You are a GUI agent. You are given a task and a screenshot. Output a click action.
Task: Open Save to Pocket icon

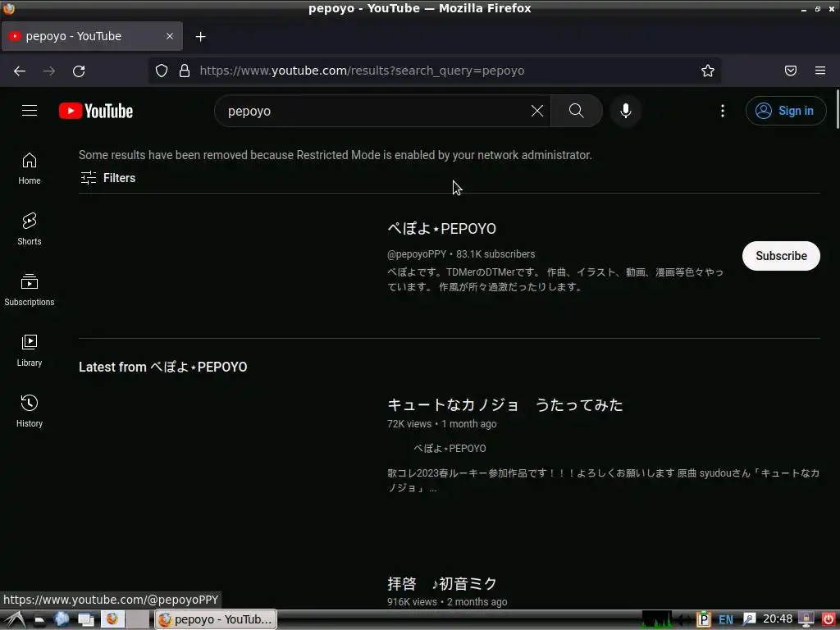[x=791, y=71]
